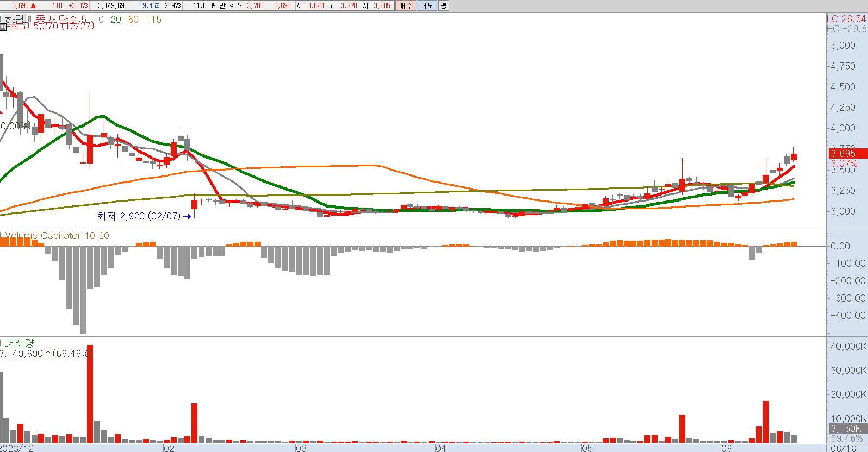Click the 11,668백만 trading value text
The height and width of the screenshot is (452, 868).
tap(209, 6)
